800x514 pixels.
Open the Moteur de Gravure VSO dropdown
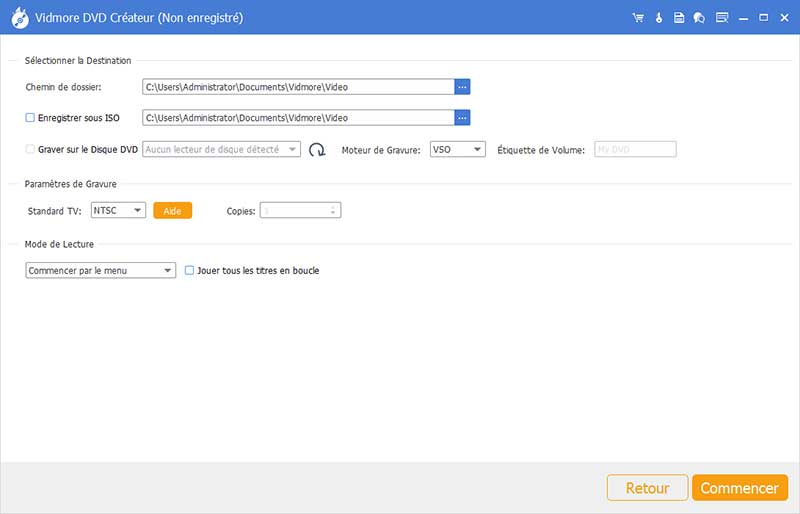click(x=457, y=150)
